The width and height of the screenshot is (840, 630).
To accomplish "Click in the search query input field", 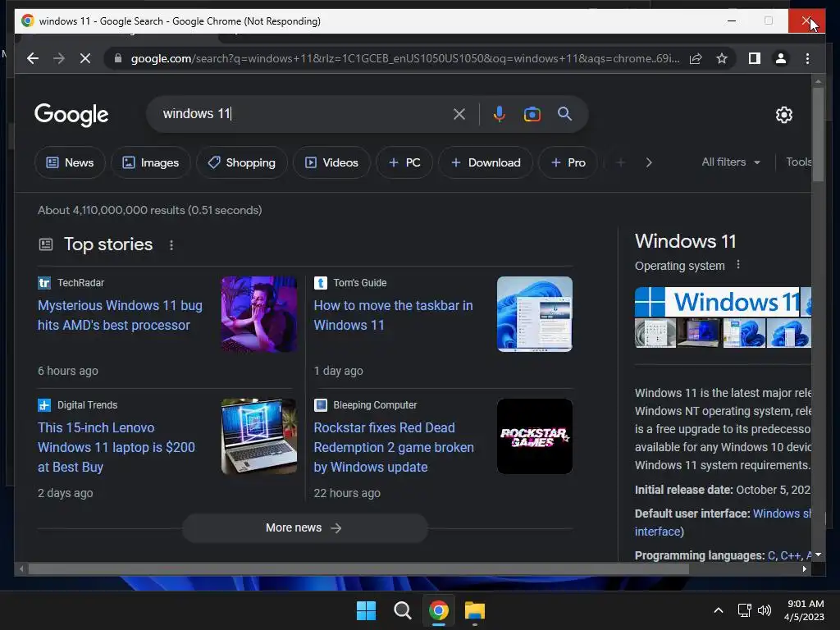I will pos(303,113).
